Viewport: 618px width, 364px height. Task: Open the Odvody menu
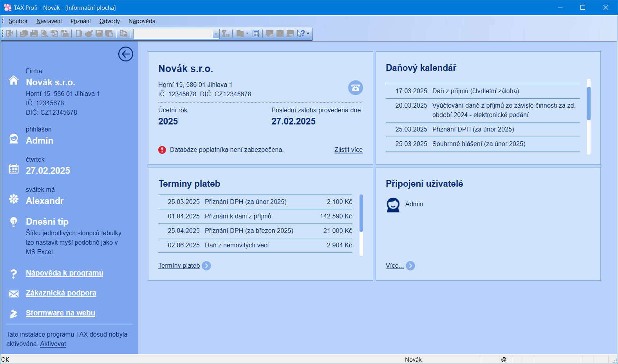coord(110,21)
